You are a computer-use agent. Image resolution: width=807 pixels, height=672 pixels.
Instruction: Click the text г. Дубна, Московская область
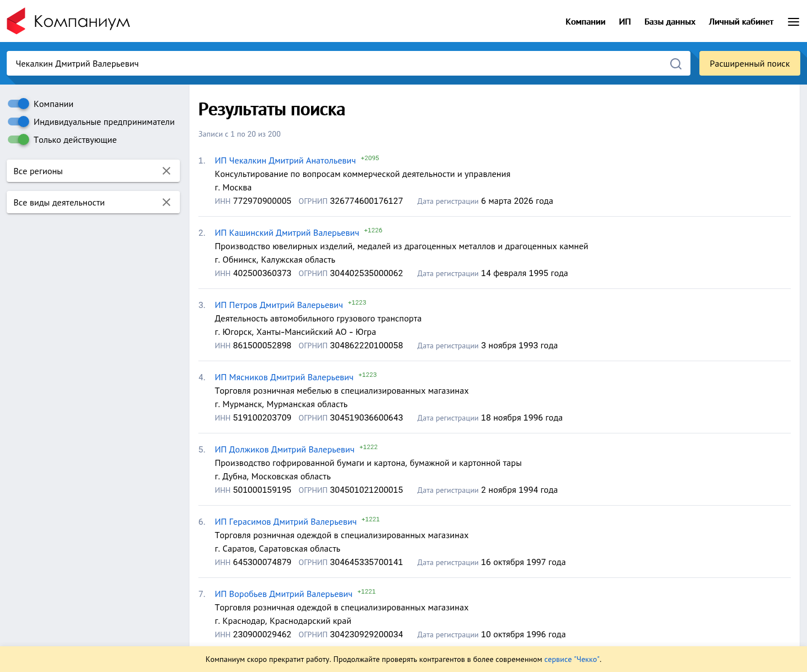pyautogui.click(x=273, y=477)
